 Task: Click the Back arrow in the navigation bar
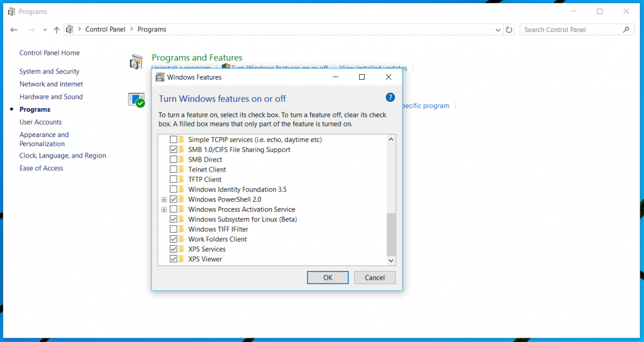(14, 30)
